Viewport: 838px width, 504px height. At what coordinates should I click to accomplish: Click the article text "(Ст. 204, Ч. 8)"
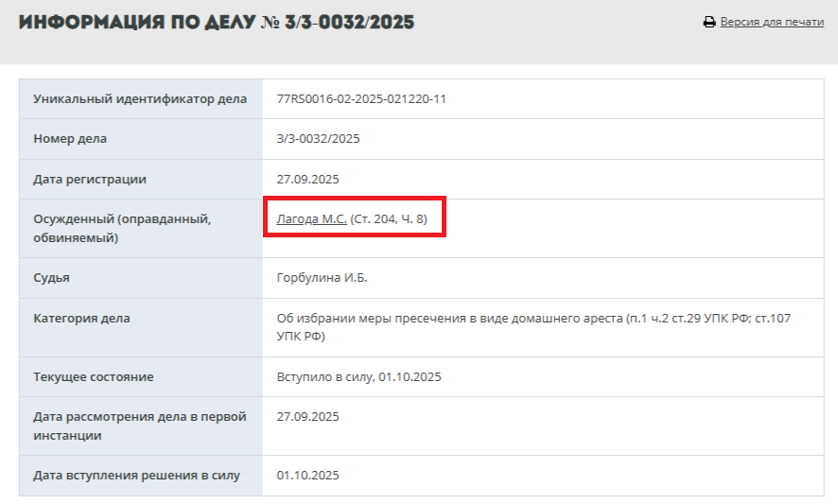point(389,219)
